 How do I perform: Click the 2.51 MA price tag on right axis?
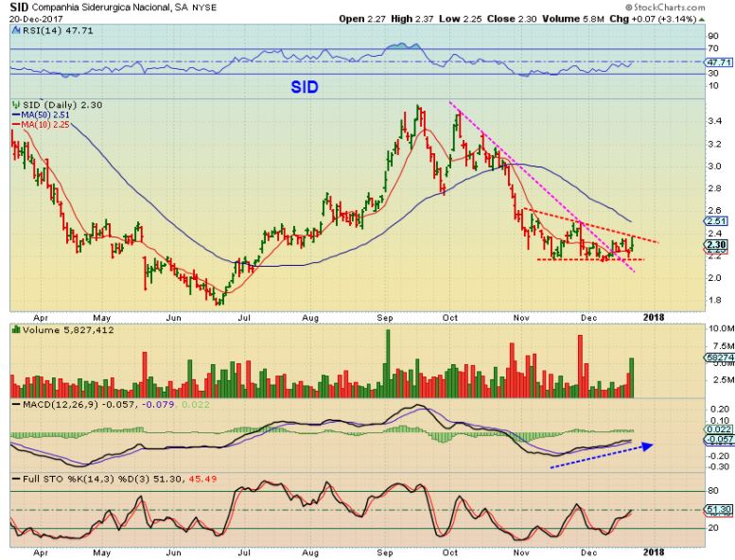[715, 221]
